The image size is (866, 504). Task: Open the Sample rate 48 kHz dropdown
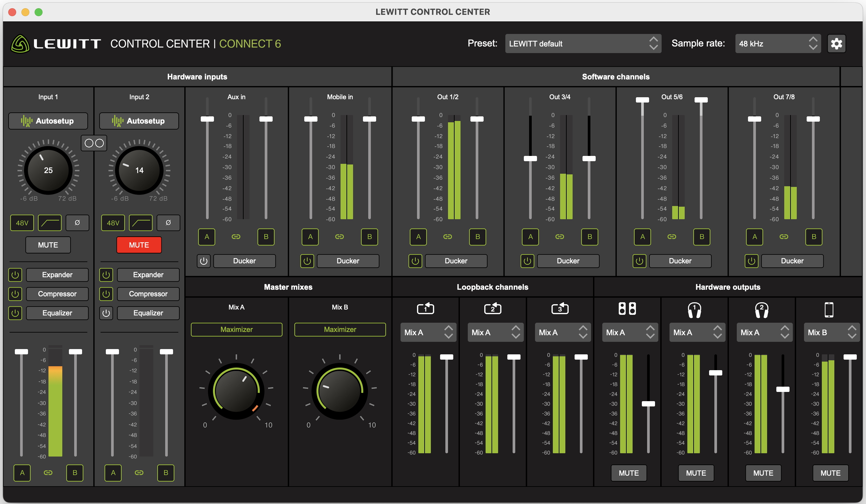[x=777, y=44]
